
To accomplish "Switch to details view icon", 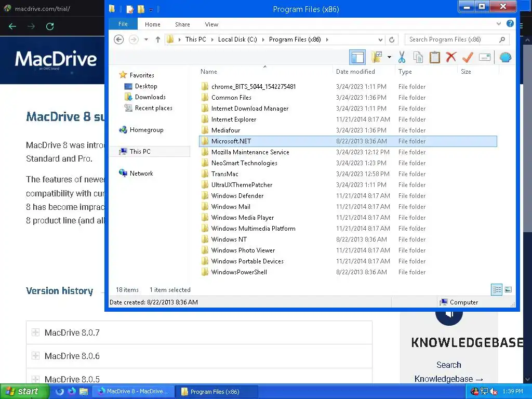I will click(x=497, y=289).
